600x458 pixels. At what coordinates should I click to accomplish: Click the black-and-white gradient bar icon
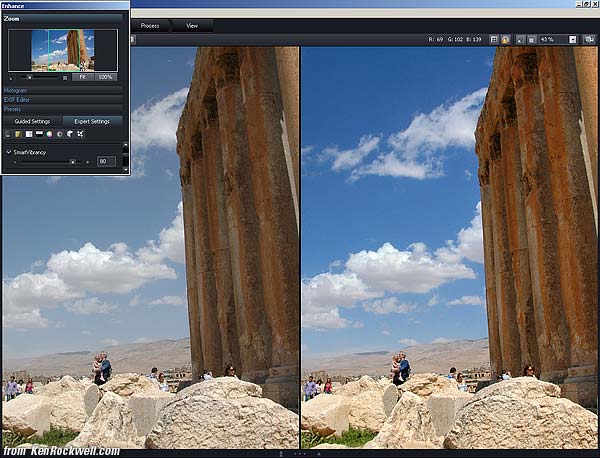coord(39,134)
